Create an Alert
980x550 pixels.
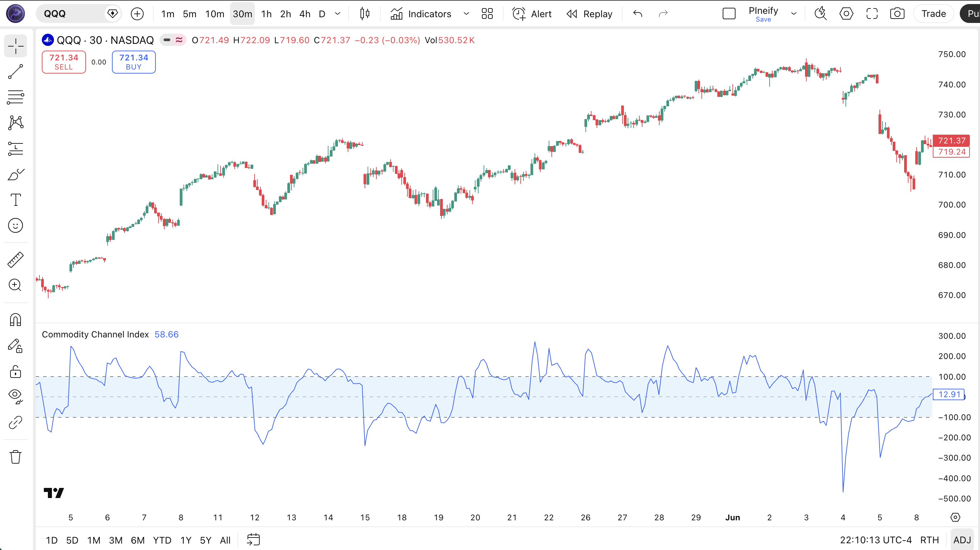pos(532,14)
